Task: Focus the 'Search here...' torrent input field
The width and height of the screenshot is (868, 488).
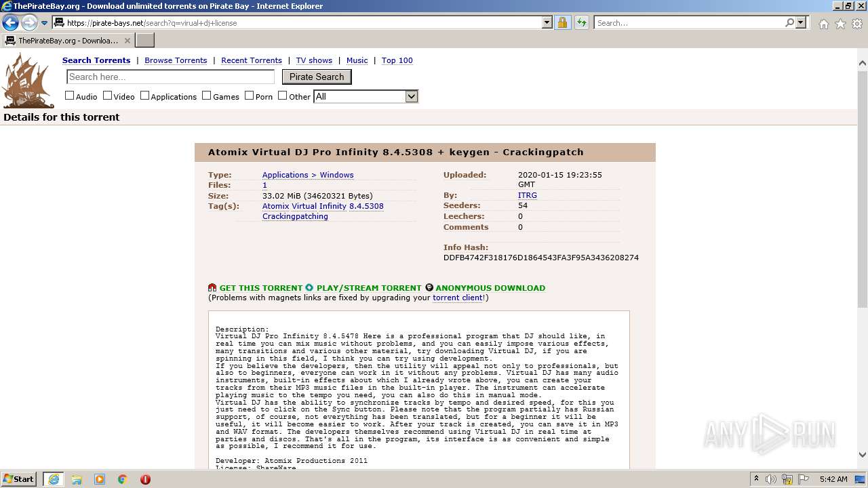Action: [x=171, y=77]
